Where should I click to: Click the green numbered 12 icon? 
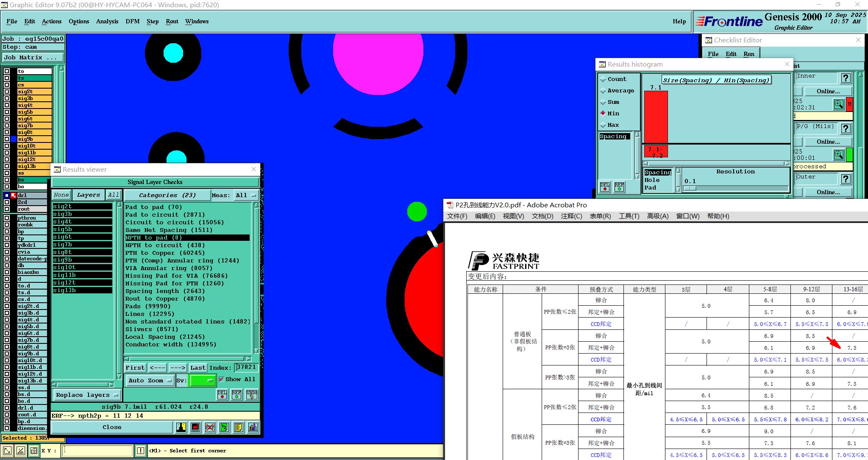224,427
